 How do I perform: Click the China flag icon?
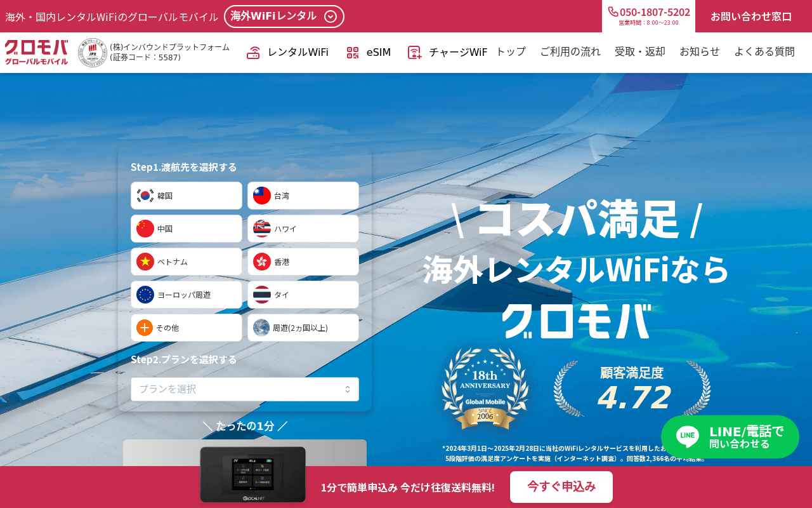pyautogui.click(x=145, y=229)
